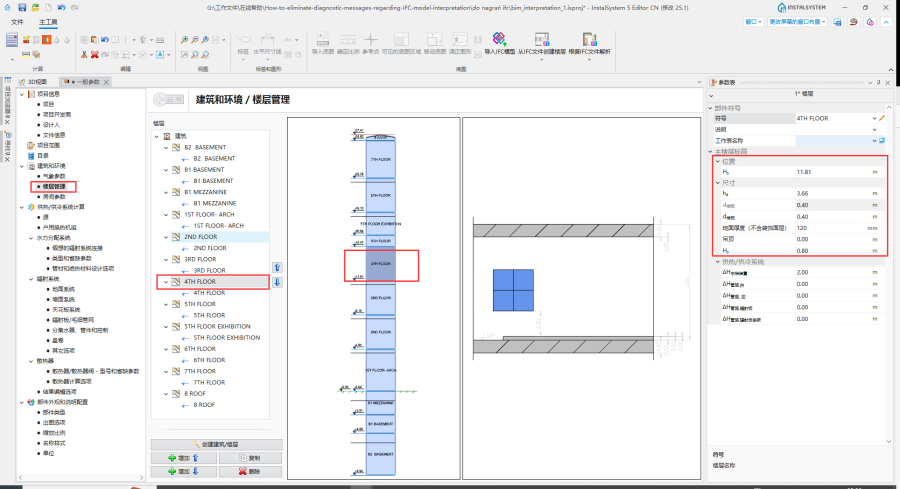This screenshot has height=489, width=900.
Task: Click Create floors from IFC file icon
Action: tap(543, 40)
